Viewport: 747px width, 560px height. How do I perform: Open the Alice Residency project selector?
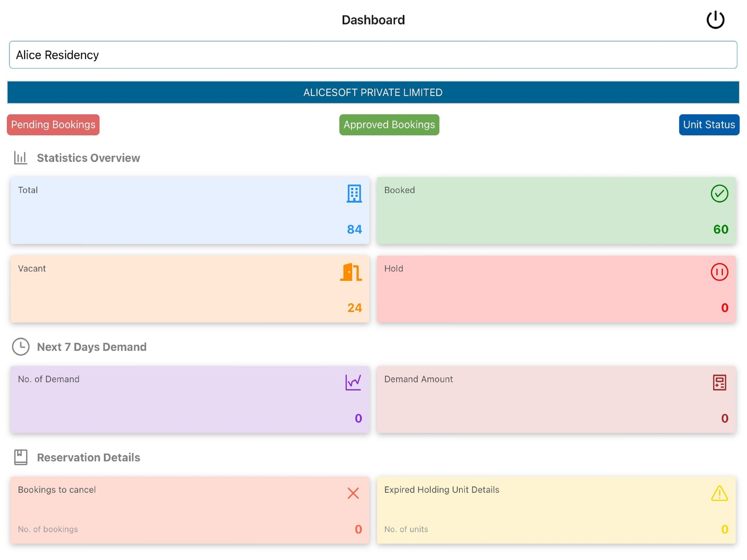coord(373,55)
